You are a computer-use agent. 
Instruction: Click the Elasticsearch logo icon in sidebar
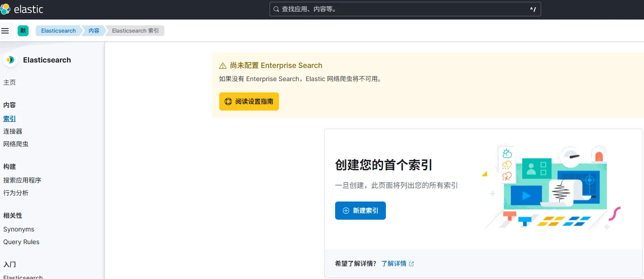click(x=10, y=60)
